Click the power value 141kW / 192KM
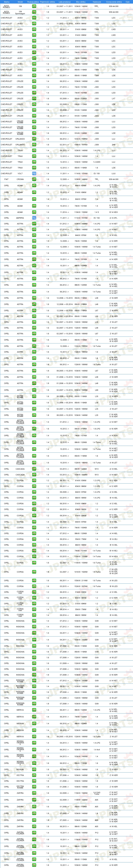Viewport: 133px width, 868px height. pos(81,572)
